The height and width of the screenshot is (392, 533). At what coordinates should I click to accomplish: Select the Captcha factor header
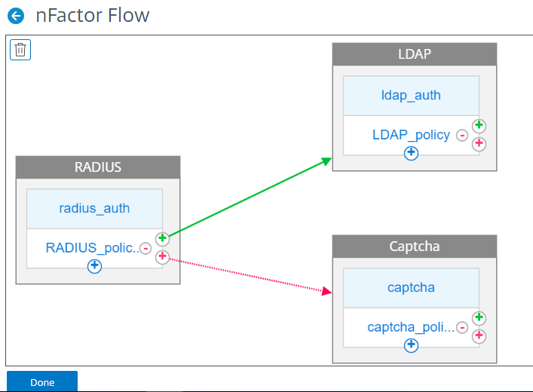coord(415,247)
